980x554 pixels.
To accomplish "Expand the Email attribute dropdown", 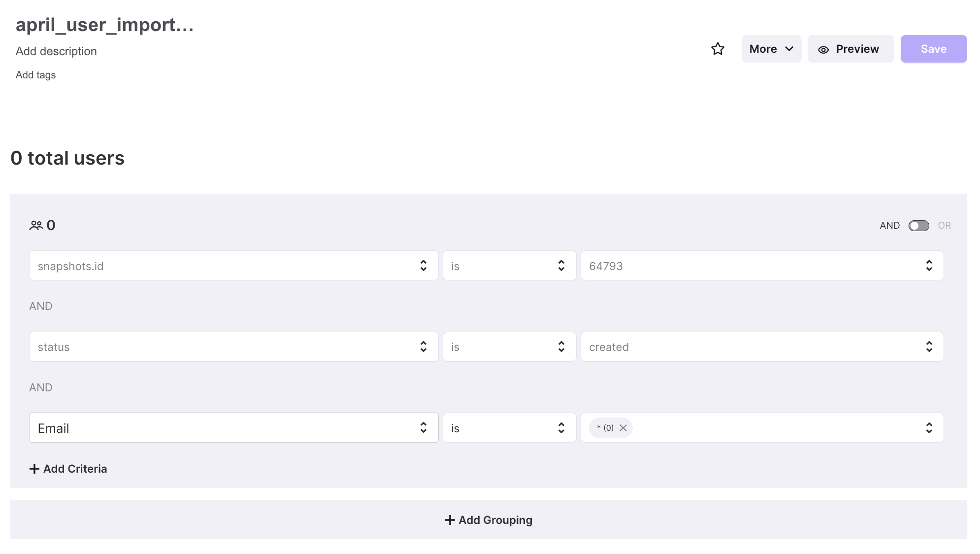I will point(233,428).
